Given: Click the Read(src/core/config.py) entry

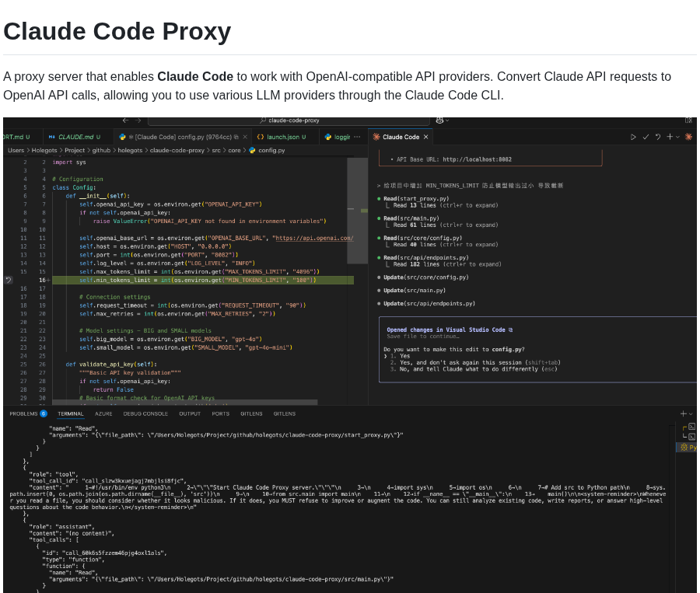Looking at the screenshot, I should coord(423,239).
